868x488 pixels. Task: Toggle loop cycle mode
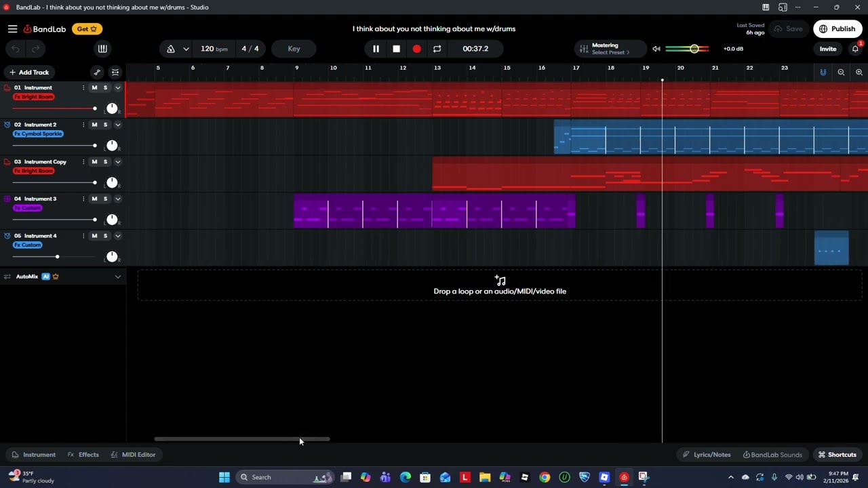(437, 49)
